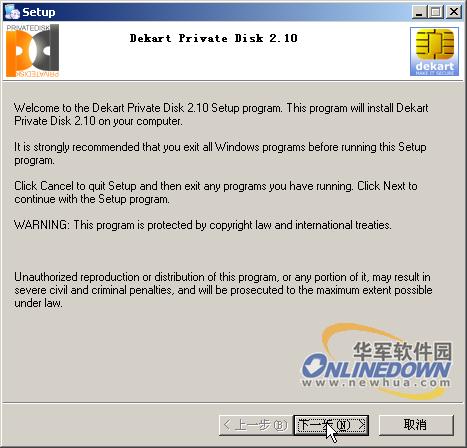This screenshot has width=467, height=448.
Task: Click the orange Private Disk logo
Action: point(32,51)
